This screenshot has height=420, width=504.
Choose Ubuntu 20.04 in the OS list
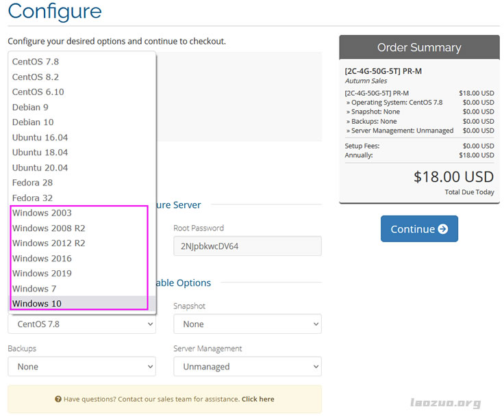[x=40, y=168]
